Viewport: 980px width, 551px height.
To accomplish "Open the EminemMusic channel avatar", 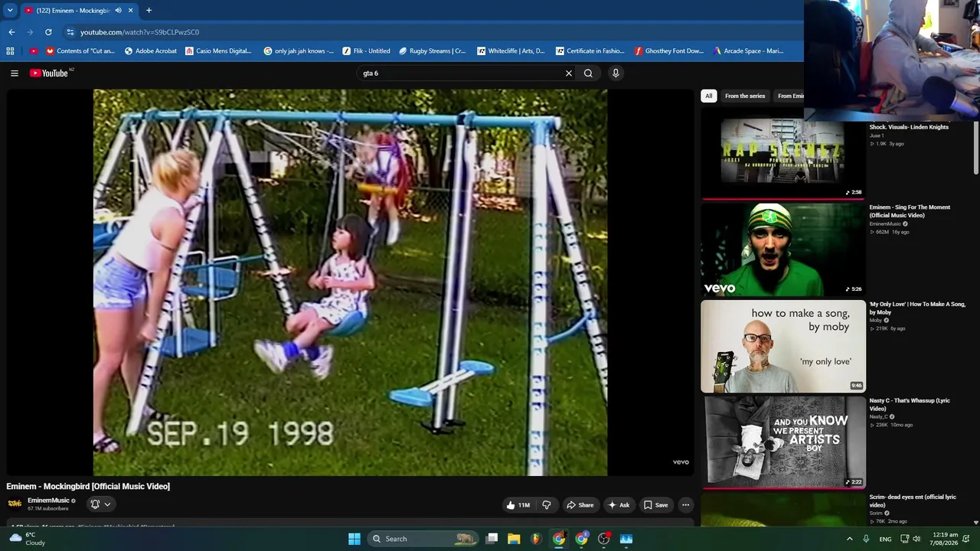I will [15, 504].
